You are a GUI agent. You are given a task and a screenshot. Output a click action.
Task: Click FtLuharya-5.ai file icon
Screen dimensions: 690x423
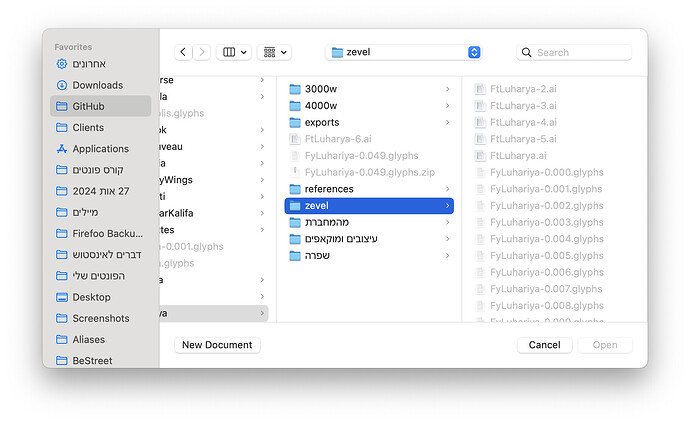click(480, 139)
